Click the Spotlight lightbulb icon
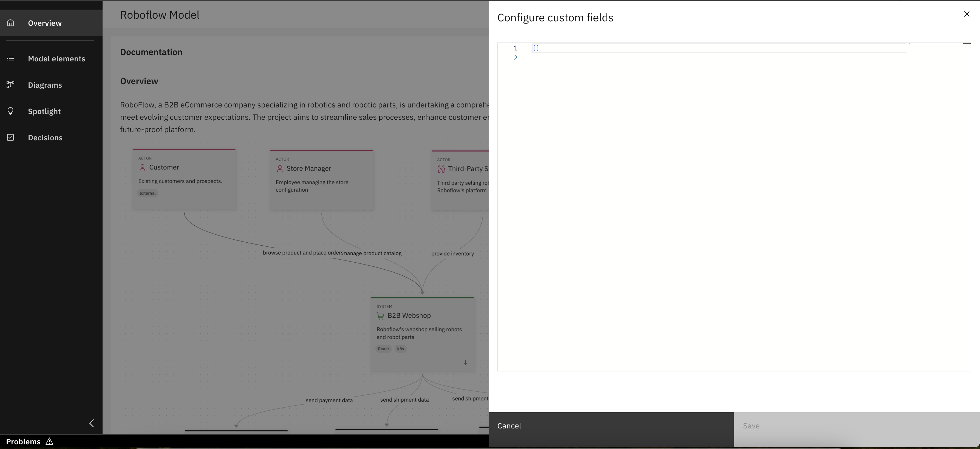 pyautogui.click(x=10, y=111)
